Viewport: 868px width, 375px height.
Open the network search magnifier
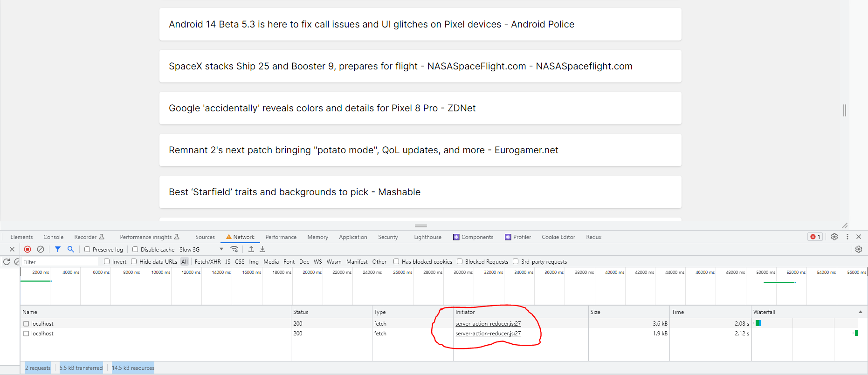(71, 249)
